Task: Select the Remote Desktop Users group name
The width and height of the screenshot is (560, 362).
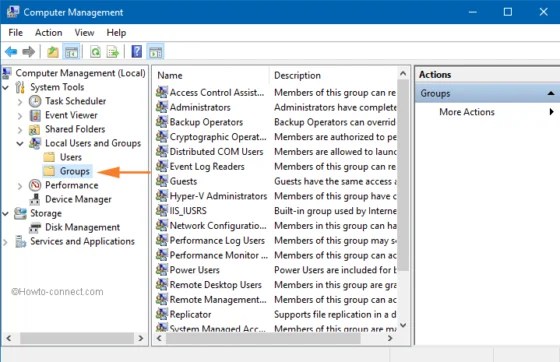Action: click(x=215, y=285)
